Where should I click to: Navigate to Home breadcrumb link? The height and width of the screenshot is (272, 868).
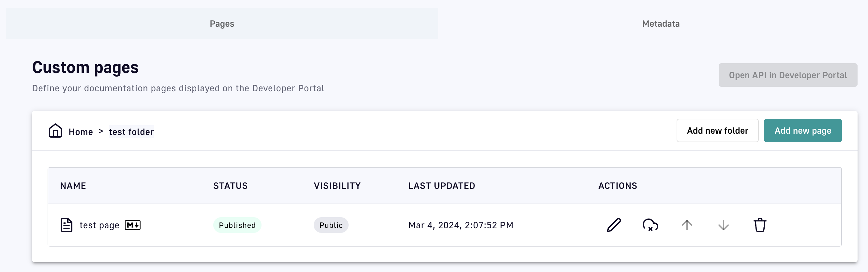tap(81, 132)
